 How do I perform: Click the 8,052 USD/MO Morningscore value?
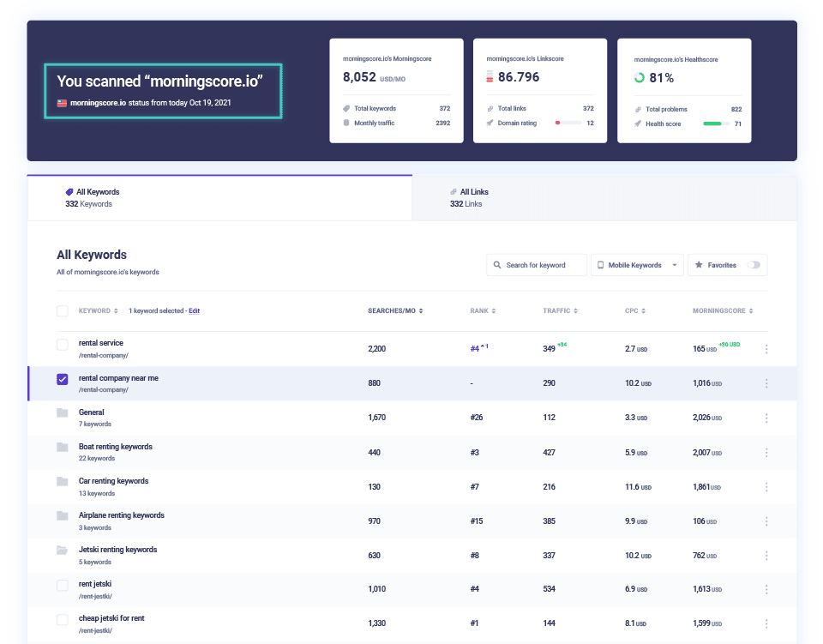click(374, 77)
